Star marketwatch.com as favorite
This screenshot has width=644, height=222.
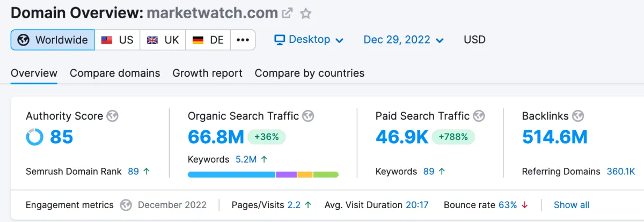(305, 13)
